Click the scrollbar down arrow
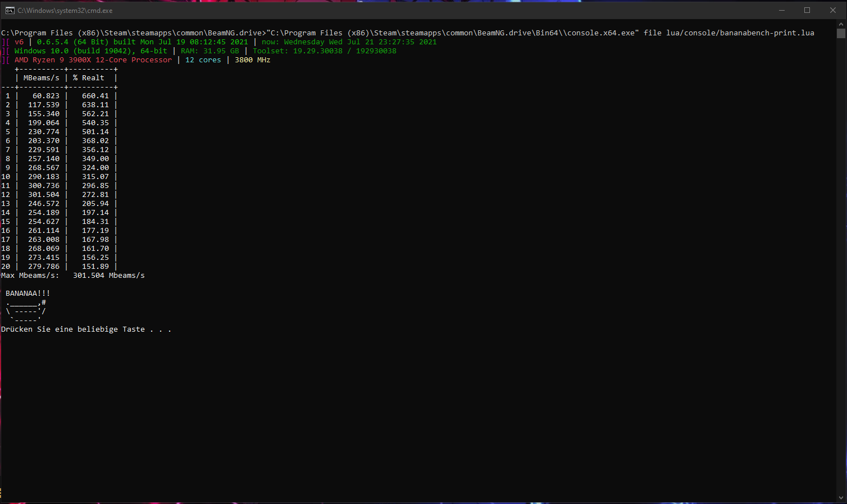The height and width of the screenshot is (504, 847). tap(841, 498)
